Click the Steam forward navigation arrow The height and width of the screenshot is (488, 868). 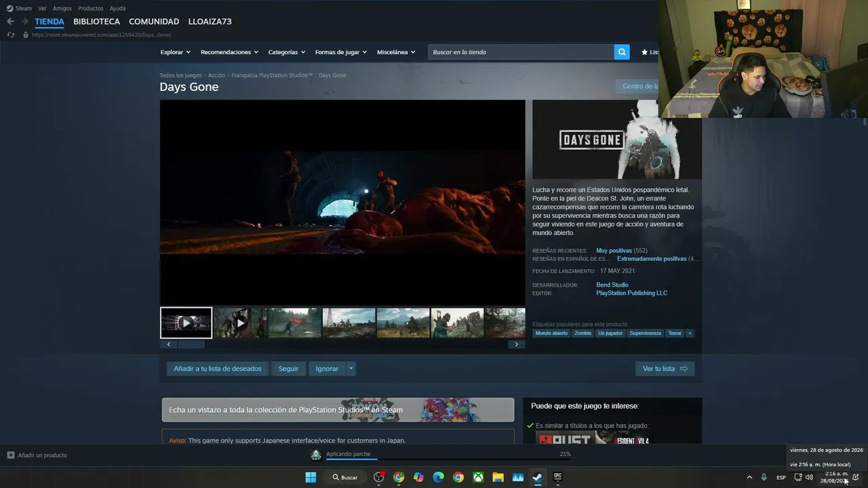point(24,22)
